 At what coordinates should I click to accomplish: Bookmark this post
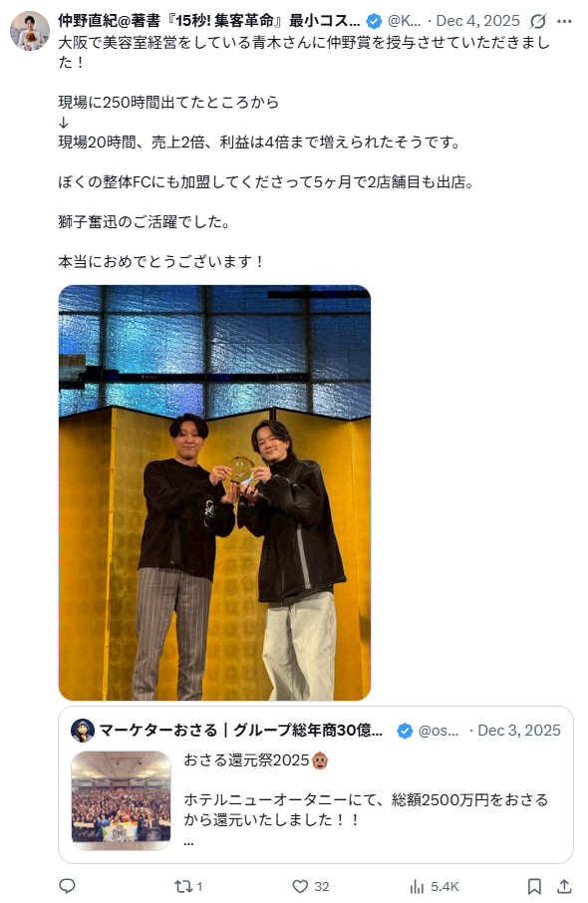click(x=534, y=886)
